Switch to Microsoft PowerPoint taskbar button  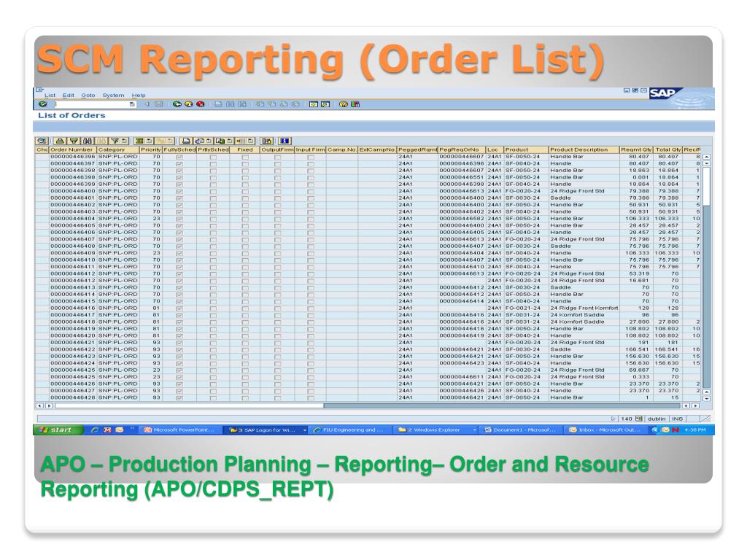coord(181,429)
